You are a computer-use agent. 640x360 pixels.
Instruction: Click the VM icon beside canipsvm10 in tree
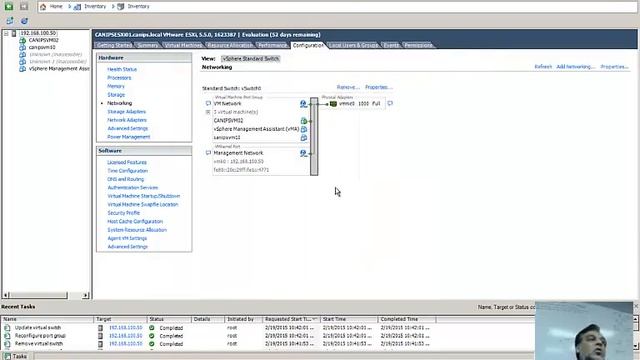(22, 47)
